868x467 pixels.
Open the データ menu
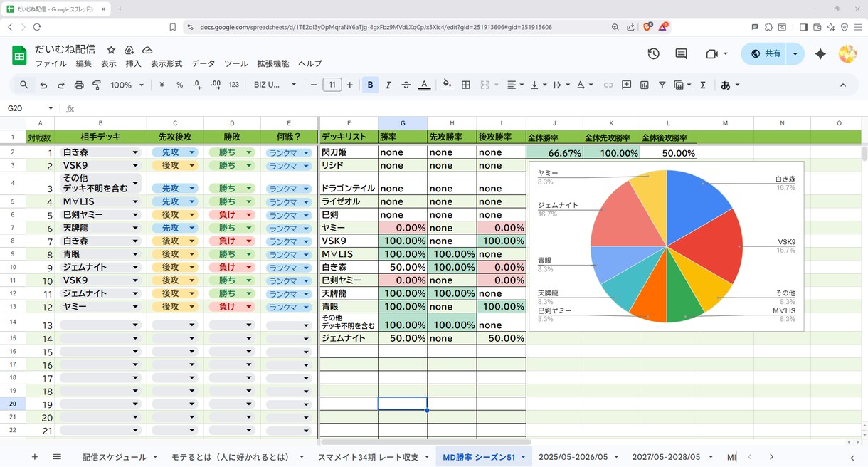pos(203,63)
